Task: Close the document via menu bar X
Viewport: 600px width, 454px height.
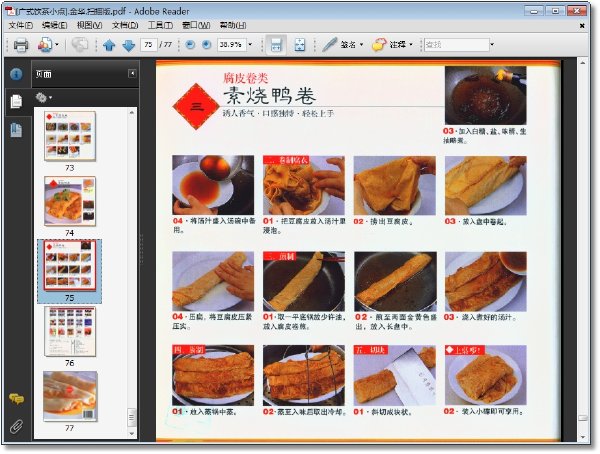Action: click(582, 26)
